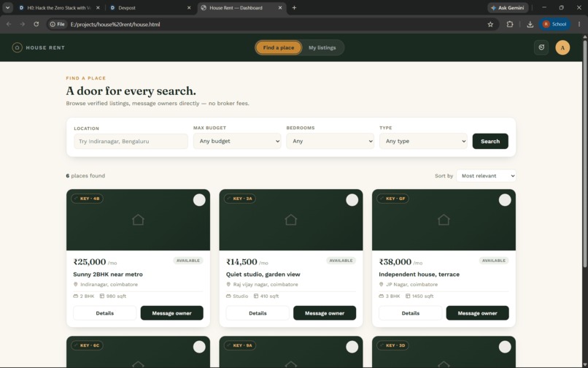Message owner of Quiet studio, garden view
Image resolution: width=588 pixels, height=368 pixels.
(x=325, y=313)
